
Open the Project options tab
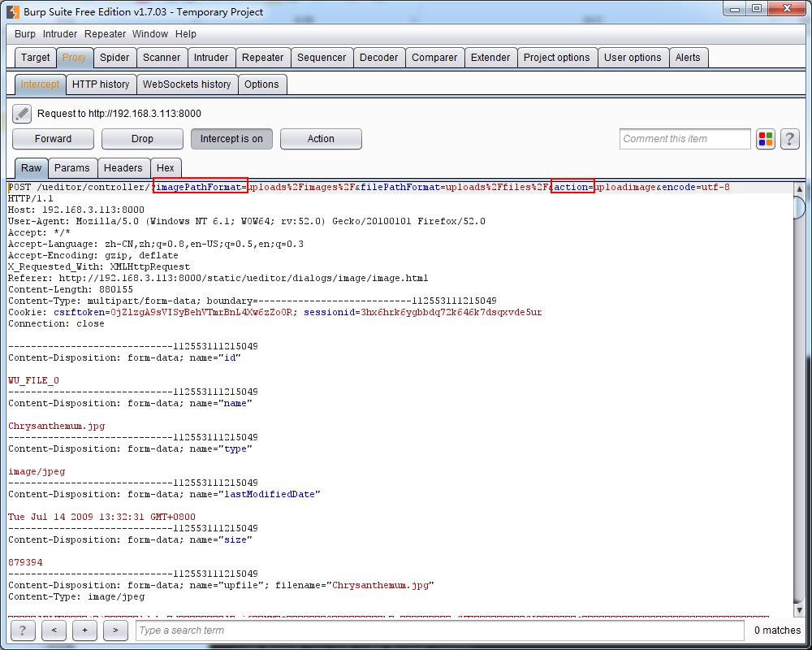click(557, 58)
